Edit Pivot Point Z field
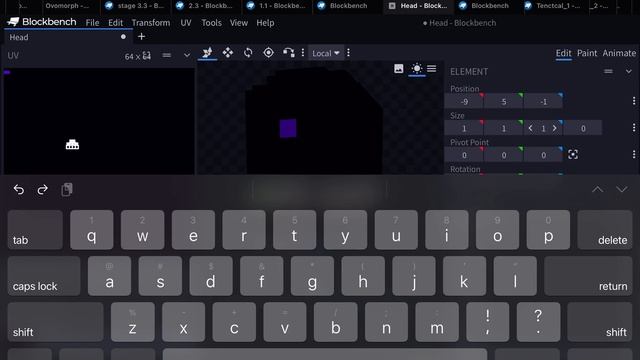Image resolution: width=640 pixels, height=360 pixels. tap(543, 156)
